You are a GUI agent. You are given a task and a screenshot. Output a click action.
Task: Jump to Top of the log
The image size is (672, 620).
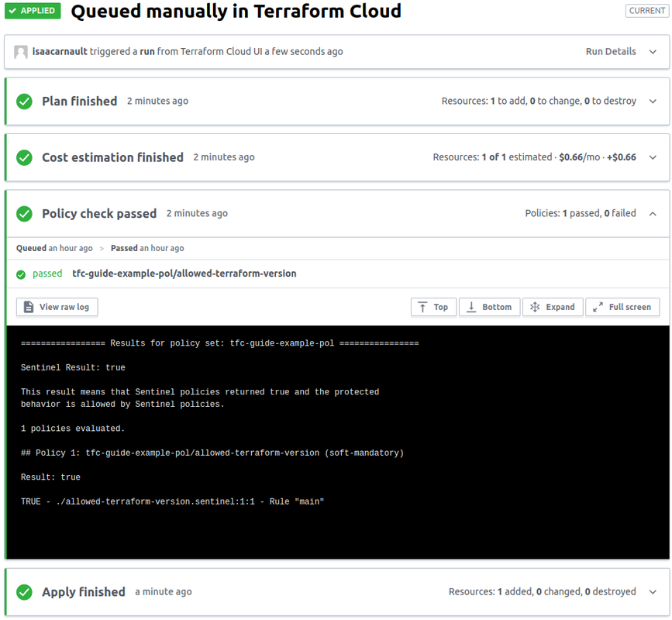[x=433, y=307]
